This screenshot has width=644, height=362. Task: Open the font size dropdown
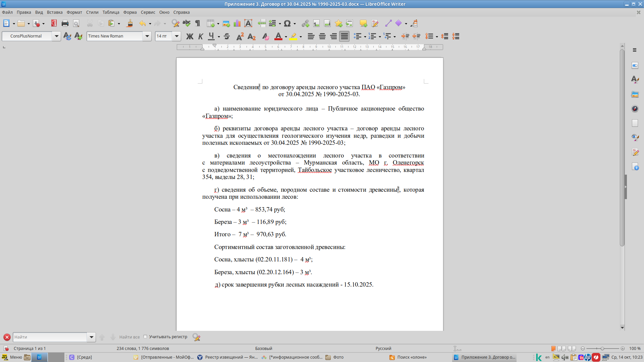coord(177,36)
